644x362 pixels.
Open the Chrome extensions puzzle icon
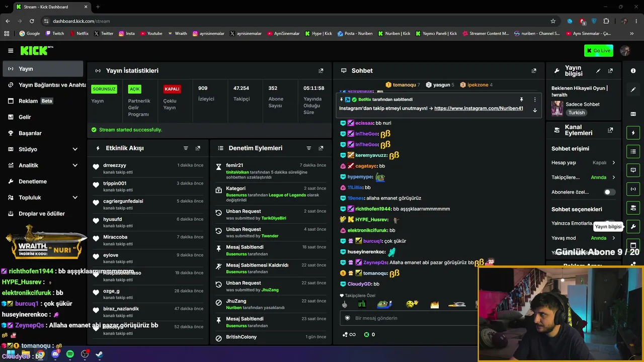coord(606,21)
